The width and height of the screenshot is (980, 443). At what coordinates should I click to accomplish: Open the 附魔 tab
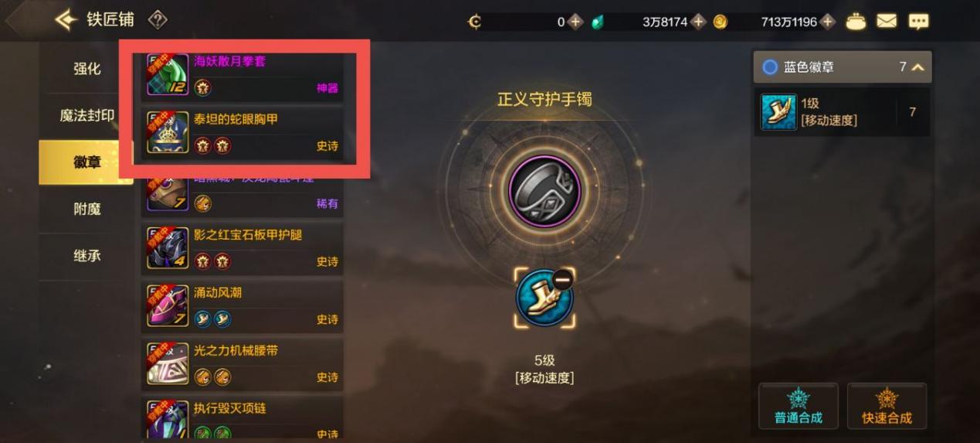(x=86, y=209)
